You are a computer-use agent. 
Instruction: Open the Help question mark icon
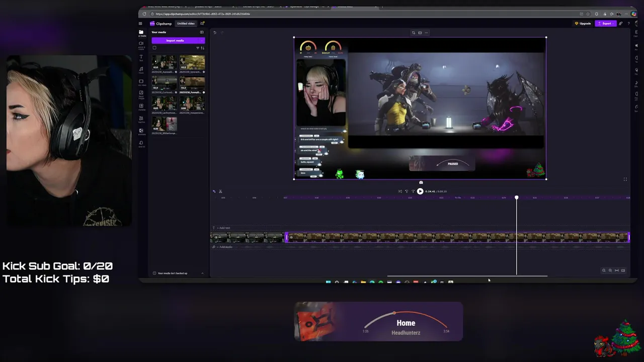click(x=628, y=24)
